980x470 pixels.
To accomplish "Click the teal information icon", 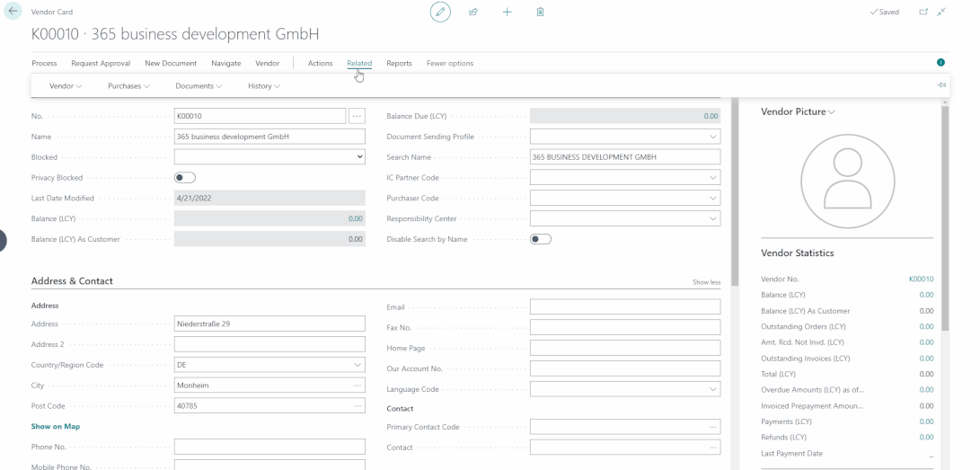I will point(940,63).
